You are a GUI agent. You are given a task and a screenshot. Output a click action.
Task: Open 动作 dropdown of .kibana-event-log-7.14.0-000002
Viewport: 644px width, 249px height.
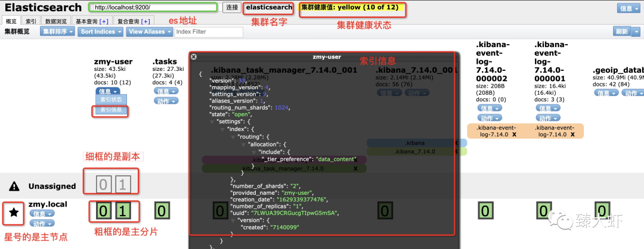pyautogui.click(x=490, y=118)
